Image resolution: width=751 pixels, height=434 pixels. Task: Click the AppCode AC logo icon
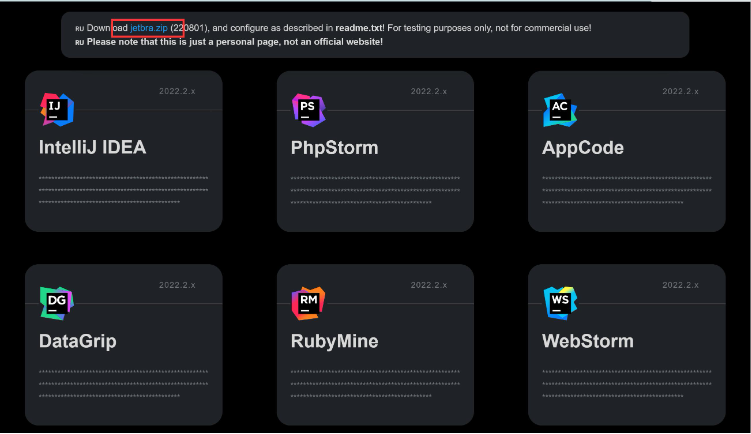tap(560, 110)
